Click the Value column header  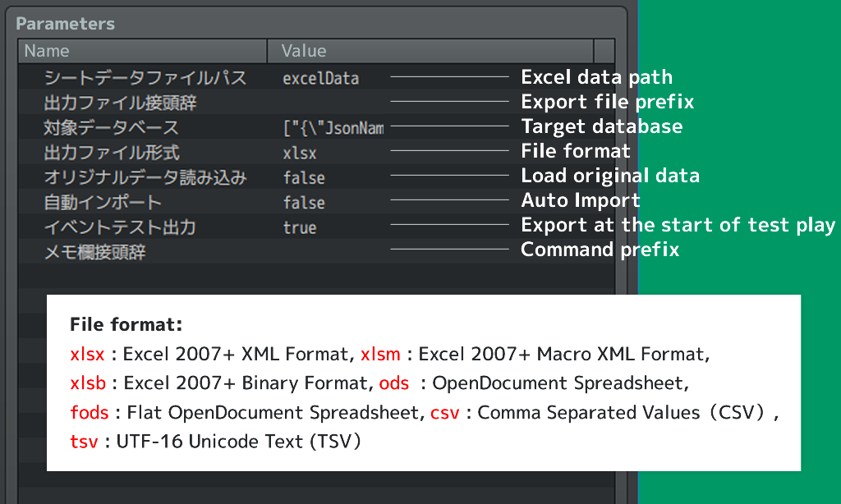coord(430,51)
